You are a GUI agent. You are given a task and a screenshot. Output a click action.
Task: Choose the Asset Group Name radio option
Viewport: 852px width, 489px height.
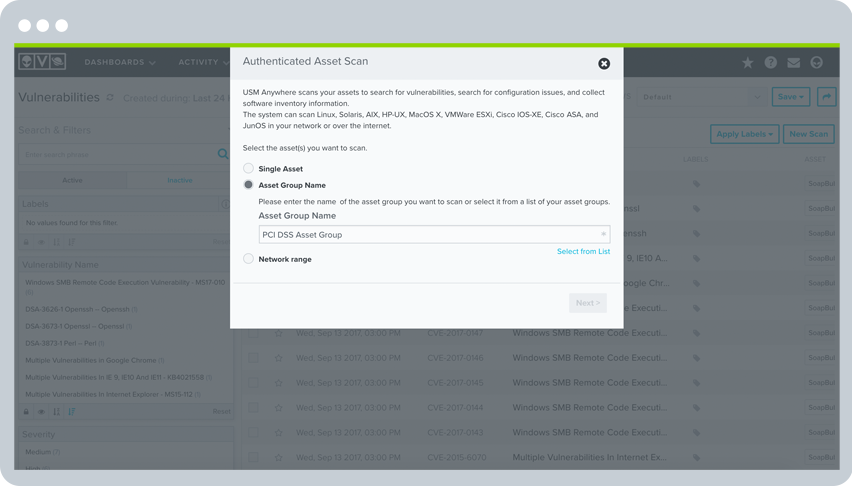(x=249, y=185)
